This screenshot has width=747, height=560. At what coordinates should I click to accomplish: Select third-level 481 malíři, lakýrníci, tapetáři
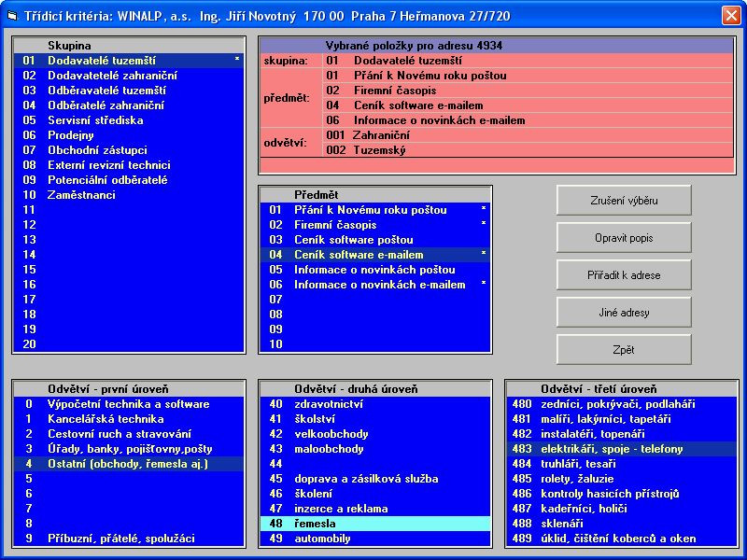(x=622, y=419)
